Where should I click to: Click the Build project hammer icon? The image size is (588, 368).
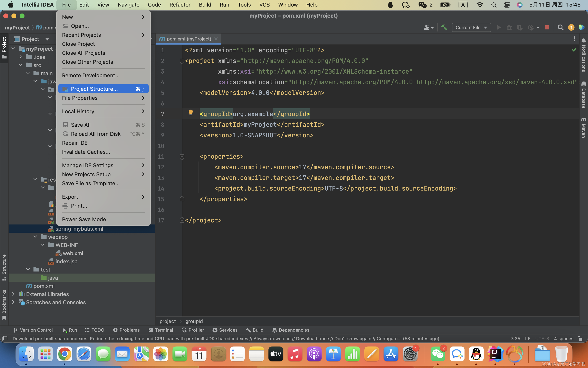coord(444,27)
